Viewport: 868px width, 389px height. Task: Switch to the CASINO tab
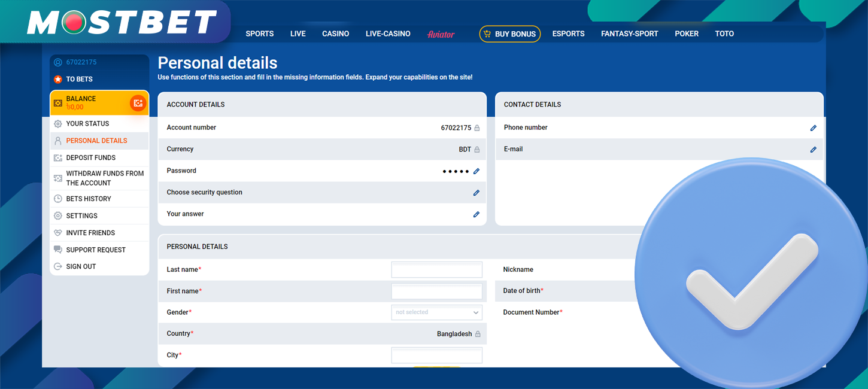(335, 34)
